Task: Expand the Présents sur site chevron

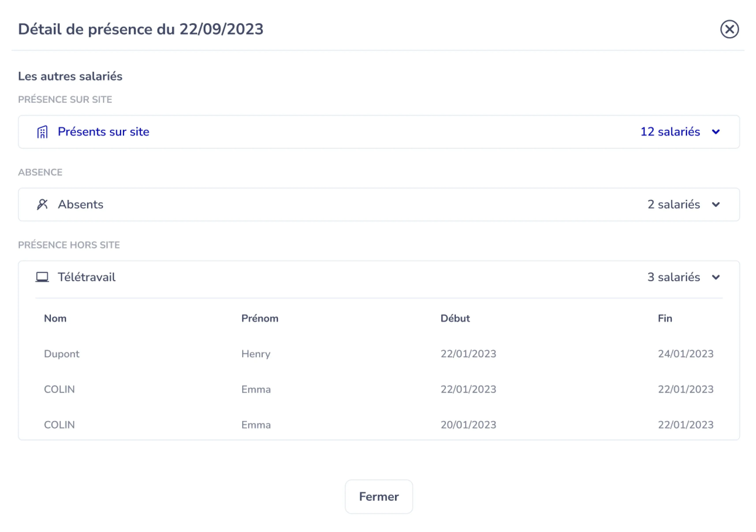Action: click(x=716, y=132)
